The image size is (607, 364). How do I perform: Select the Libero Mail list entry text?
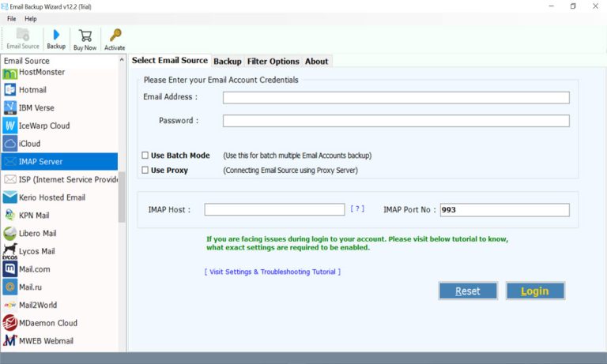coord(38,233)
